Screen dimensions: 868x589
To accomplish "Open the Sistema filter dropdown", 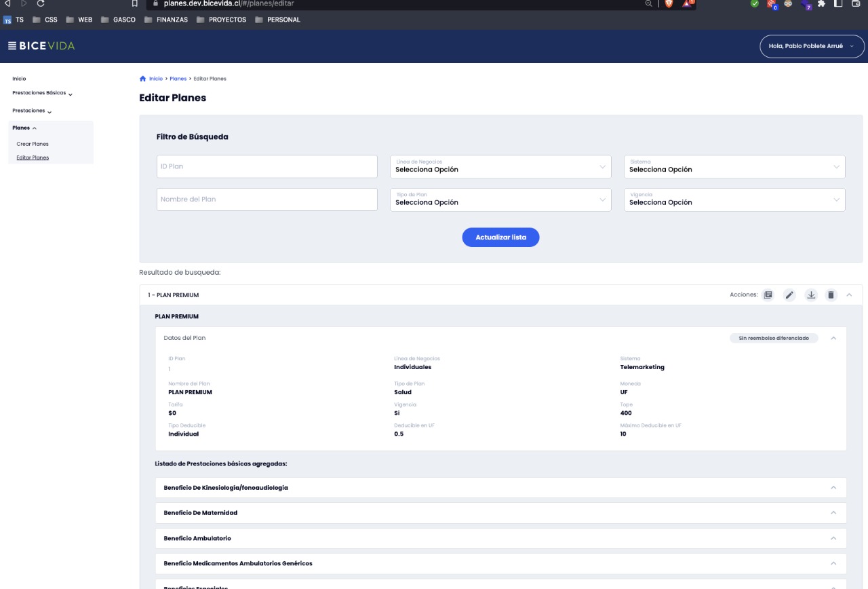I will [x=734, y=167].
